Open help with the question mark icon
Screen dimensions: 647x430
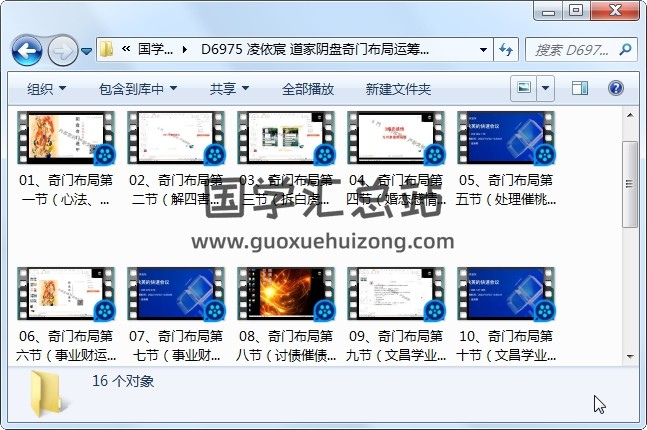[x=616, y=88]
